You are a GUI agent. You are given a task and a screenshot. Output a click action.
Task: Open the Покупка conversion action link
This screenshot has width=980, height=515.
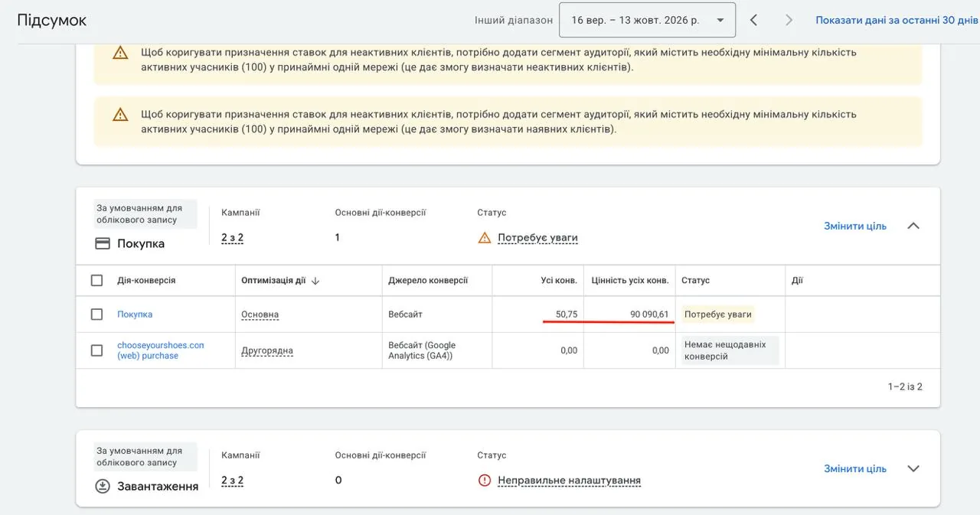(135, 315)
